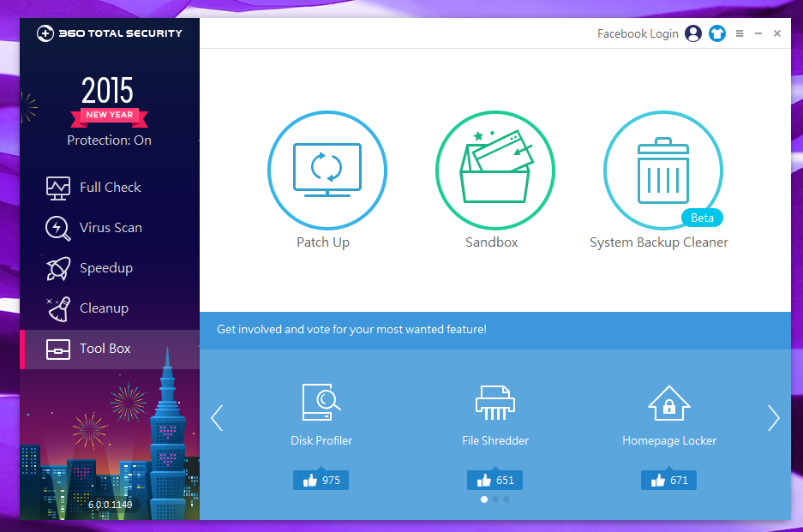Click the Homepage Locker house icon
The image size is (803, 532).
(668, 403)
